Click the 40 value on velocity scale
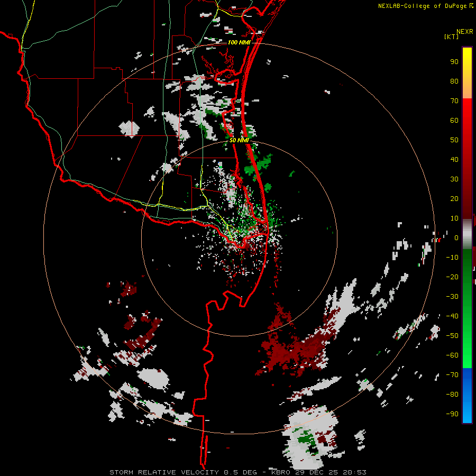The height and width of the screenshot is (476, 476). pyautogui.click(x=454, y=159)
